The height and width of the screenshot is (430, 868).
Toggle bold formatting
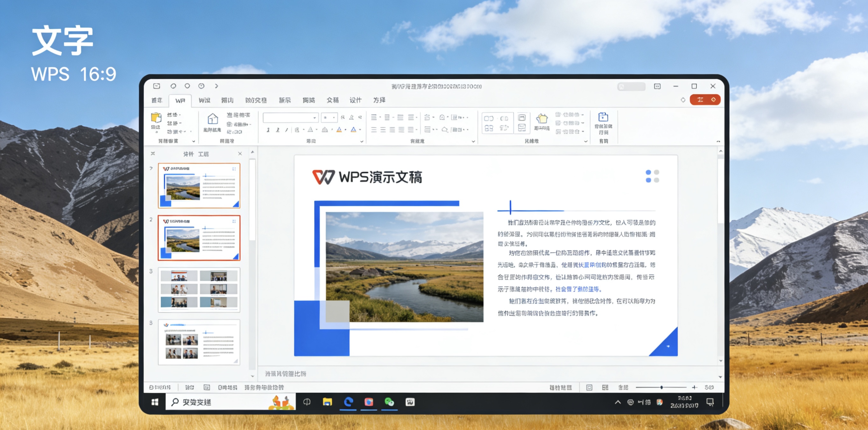(x=269, y=130)
